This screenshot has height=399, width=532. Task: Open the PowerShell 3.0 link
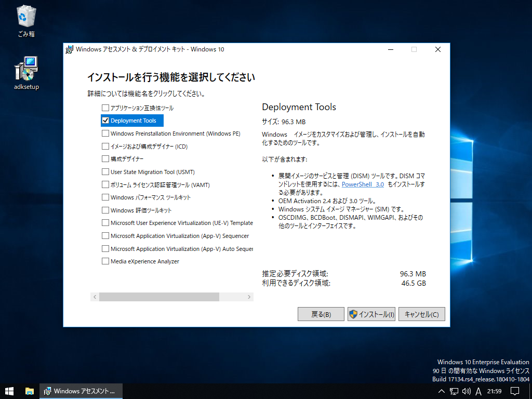pos(363,184)
